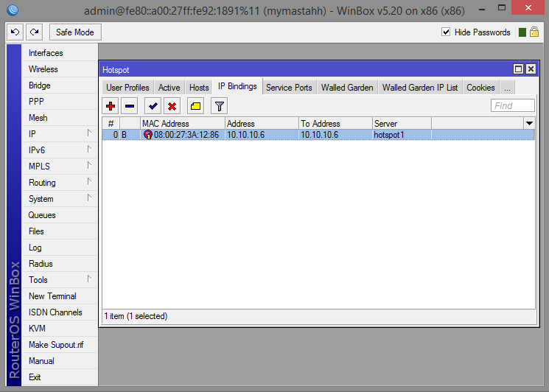This screenshot has width=549, height=392.
Task: Select the IP Bindings tab
Action: [x=237, y=86]
